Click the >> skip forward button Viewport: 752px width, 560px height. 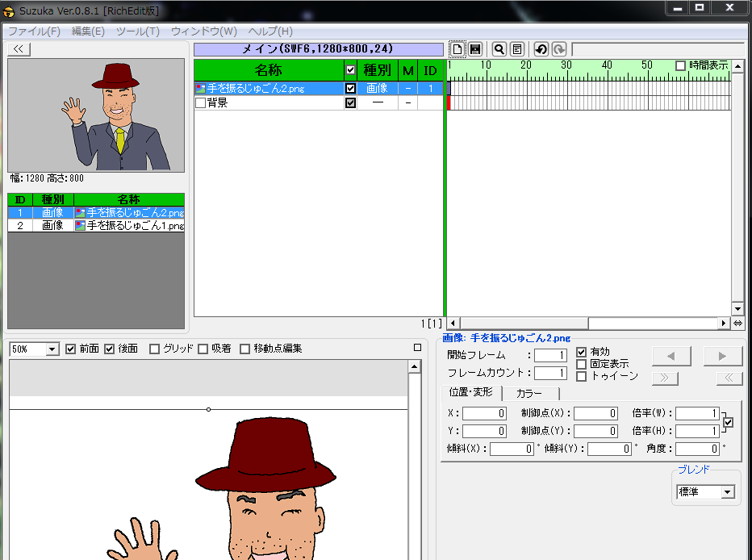point(665,378)
